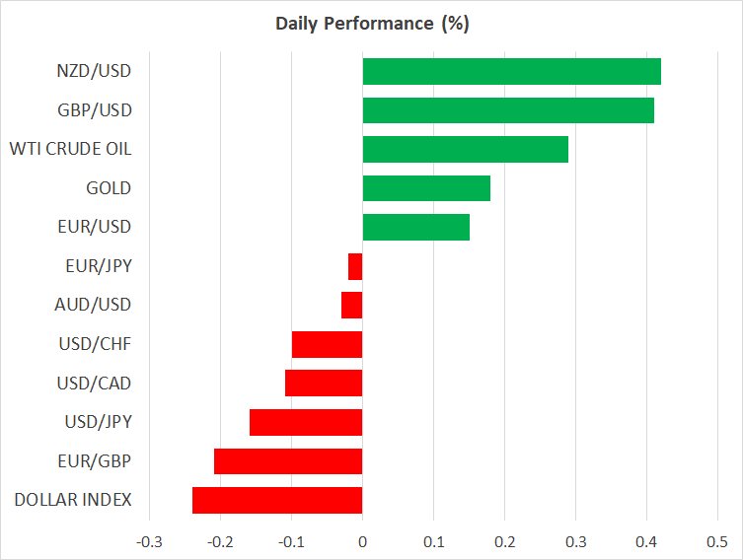Click the 0.5 tick on horizontal axis
This screenshot has width=743, height=560.
[x=717, y=541]
